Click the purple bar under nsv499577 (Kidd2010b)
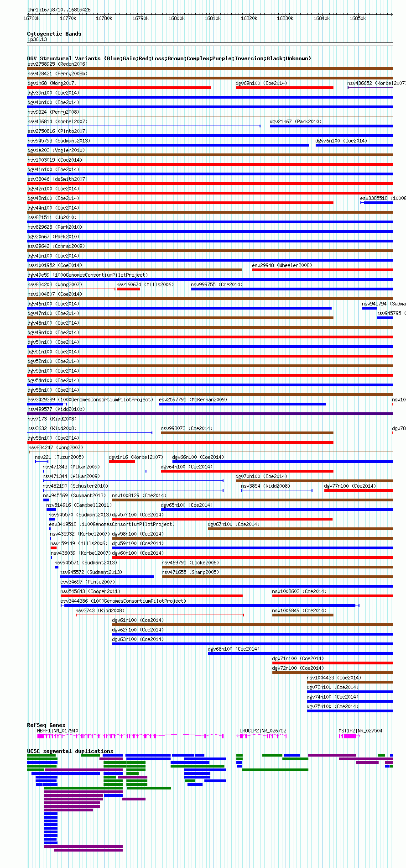The width and height of the screenshot is (406, 868). pos(210,414)
